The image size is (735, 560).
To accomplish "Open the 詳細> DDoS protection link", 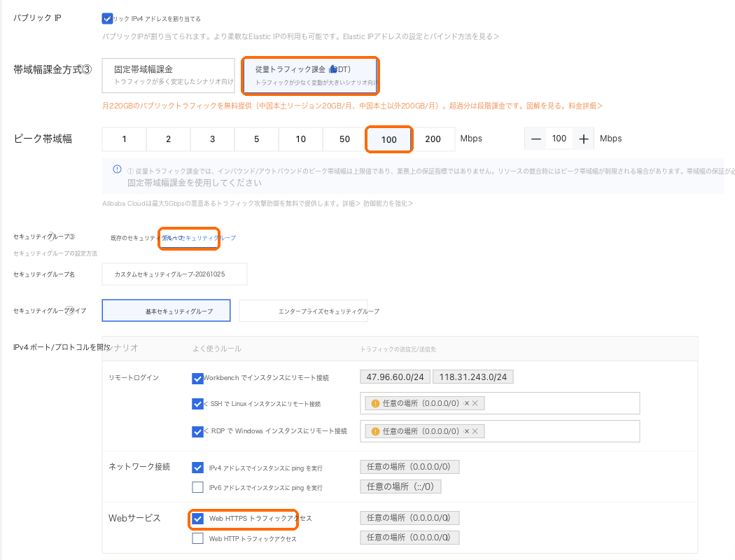I will [x=351, y=204].
